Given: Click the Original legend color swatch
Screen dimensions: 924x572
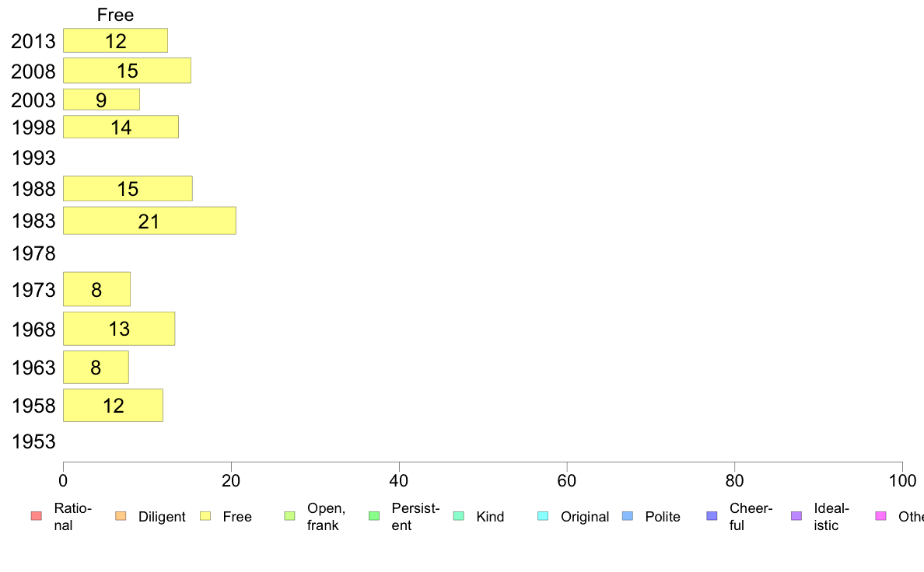Looking at the screenshot, I should (543, 516).
